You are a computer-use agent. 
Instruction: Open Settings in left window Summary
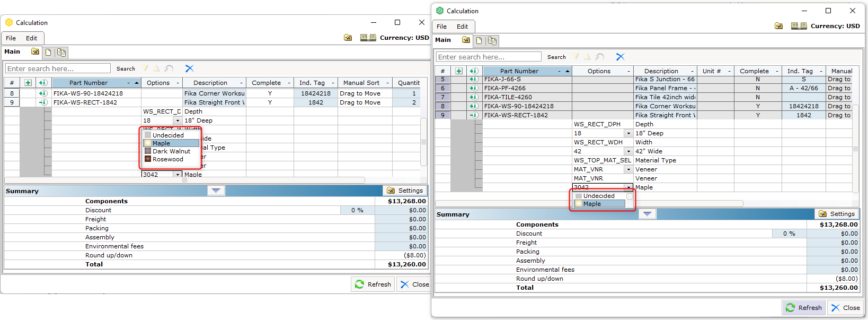coord(405,191)
